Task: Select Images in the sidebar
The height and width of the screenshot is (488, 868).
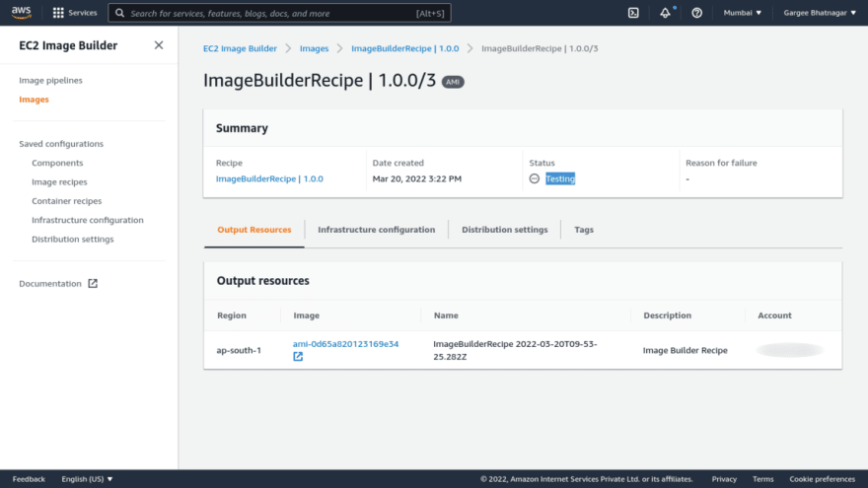Action: pos(34,100)
